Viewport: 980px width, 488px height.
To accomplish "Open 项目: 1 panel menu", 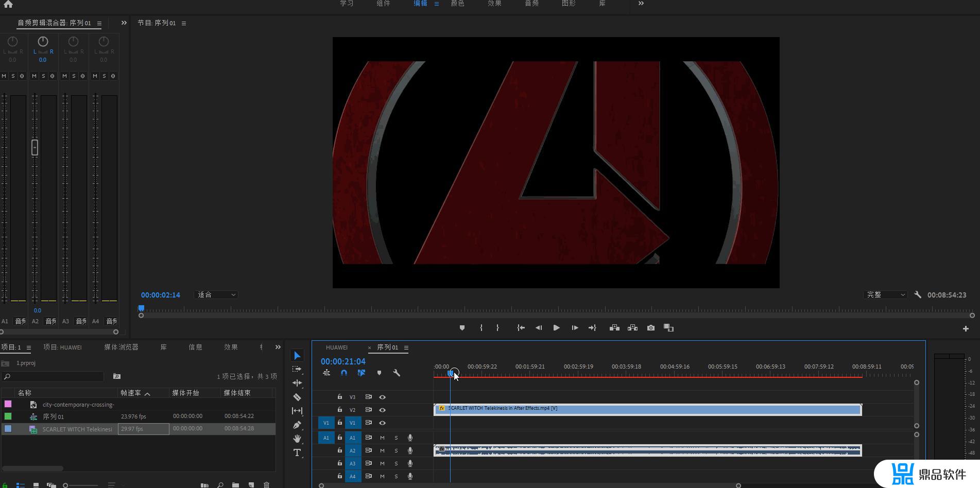I will tap(29, 347).
